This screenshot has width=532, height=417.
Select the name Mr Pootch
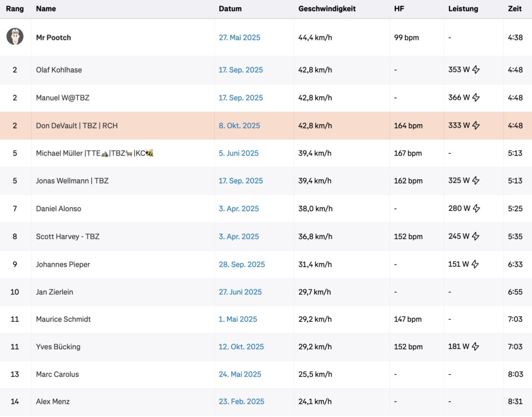click(54, 37)
